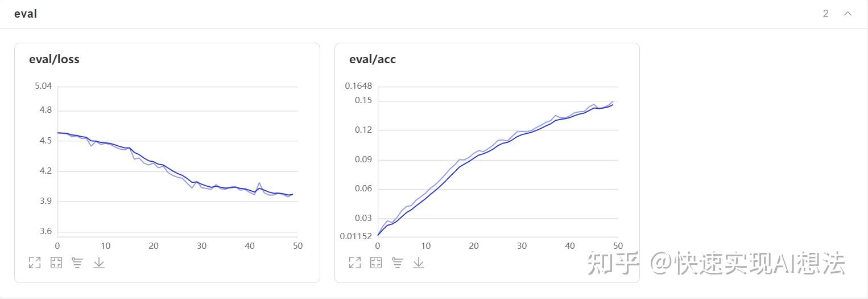Click the loss curve spike near step 42
The height and width of the screenshot is (299, 868).
pos(259,183)
